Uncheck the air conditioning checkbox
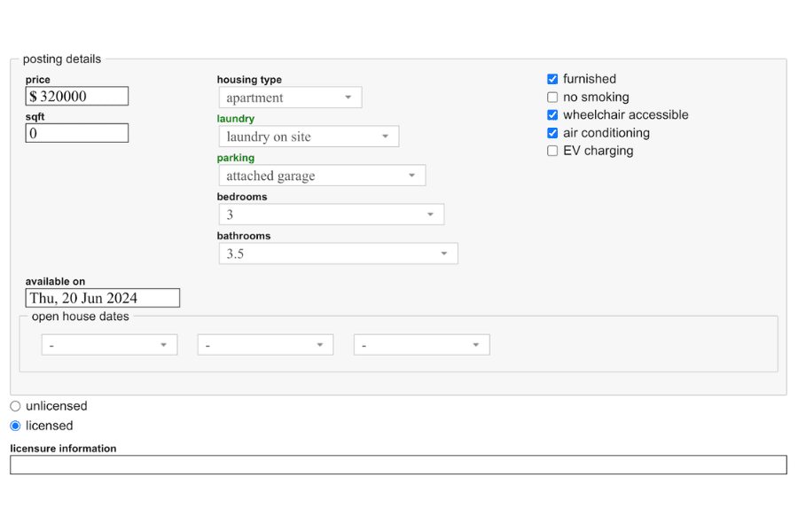The image size is (798, 532). 552,133
